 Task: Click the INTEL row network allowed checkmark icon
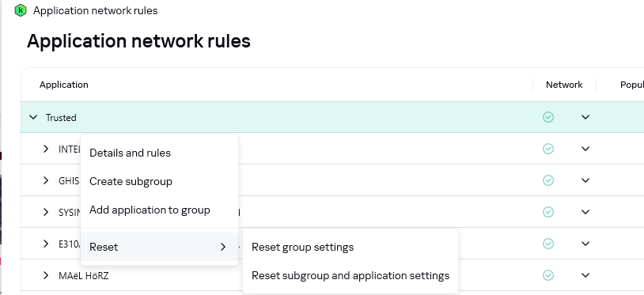click(x=548, y=149)
